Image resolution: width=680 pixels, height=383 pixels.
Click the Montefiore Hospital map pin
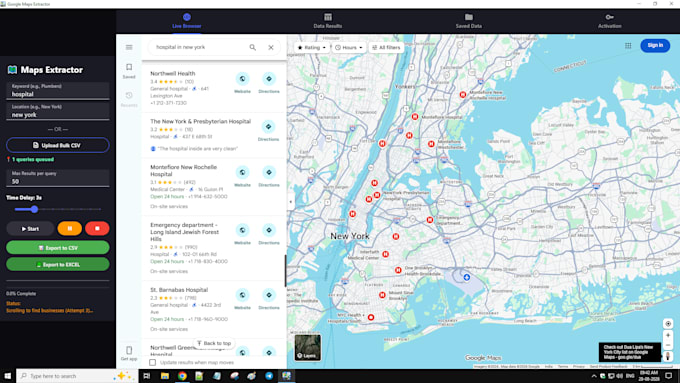click(415, 117)
